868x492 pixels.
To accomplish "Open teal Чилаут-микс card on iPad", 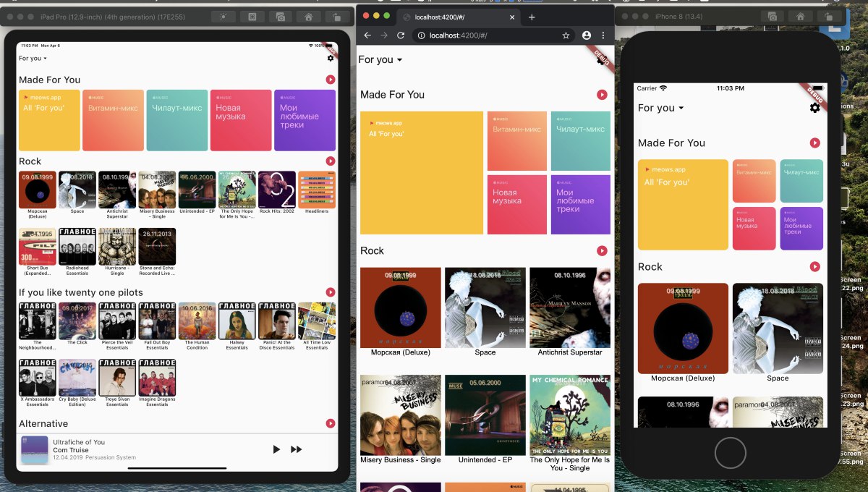I will [x=177, y=120].
